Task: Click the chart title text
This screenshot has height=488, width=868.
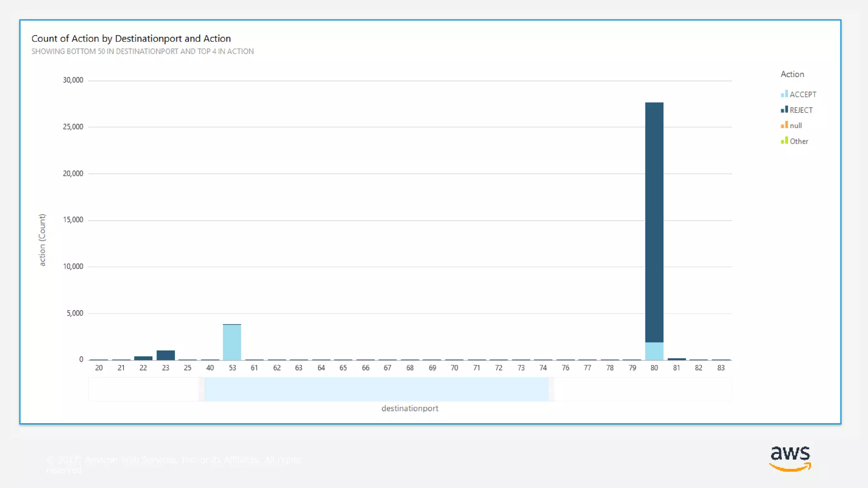Action: [x=131, y=39]
